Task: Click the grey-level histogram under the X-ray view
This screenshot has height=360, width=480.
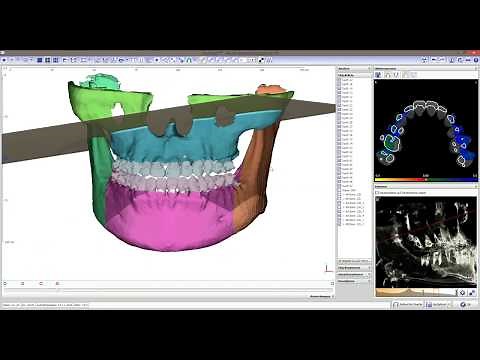Action: [x=415, y=292]
